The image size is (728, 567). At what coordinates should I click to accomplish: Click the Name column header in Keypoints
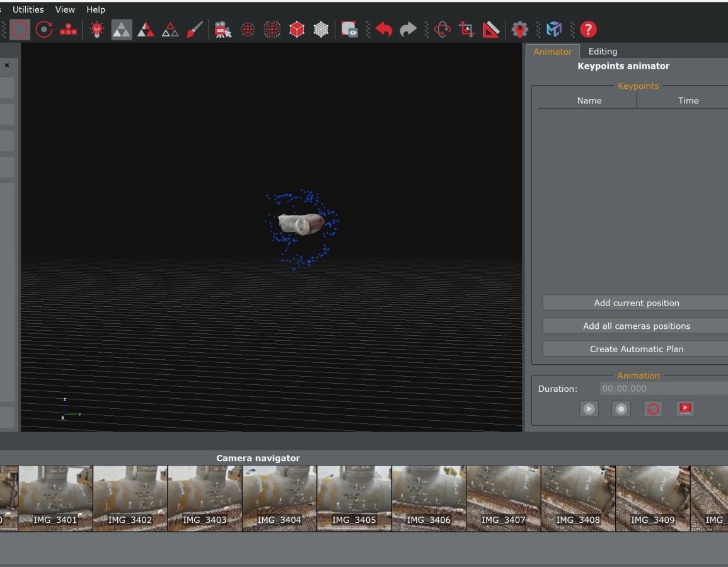pyautogui.click(x=589, y=101)
